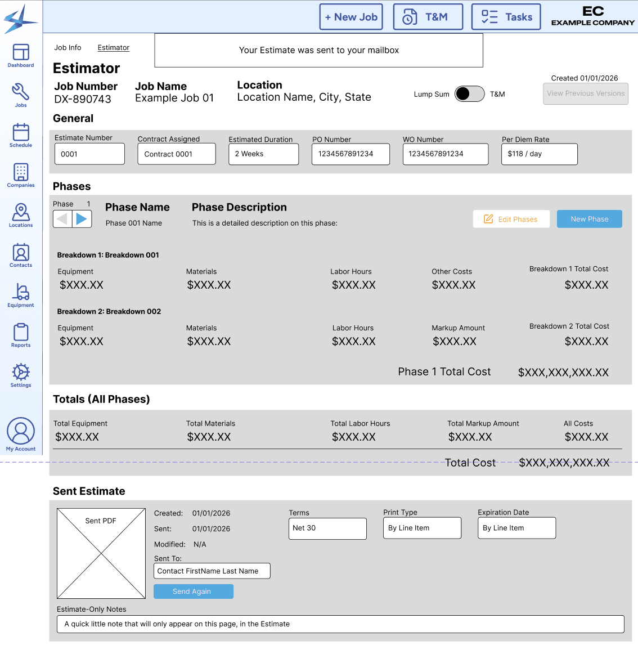This screenshot has width=638, height=672.
Task: Toggle Lump Sum / T&M switch
Action: pos(470,94)
